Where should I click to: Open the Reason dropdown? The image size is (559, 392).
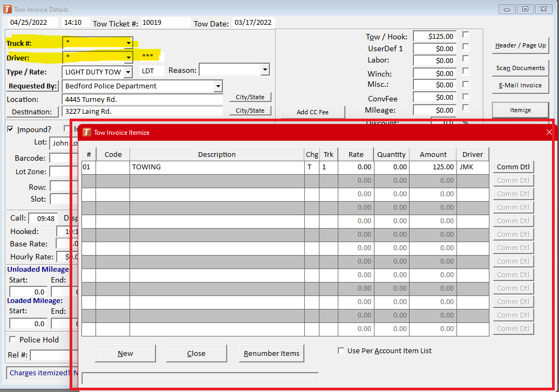pos(265,70)
